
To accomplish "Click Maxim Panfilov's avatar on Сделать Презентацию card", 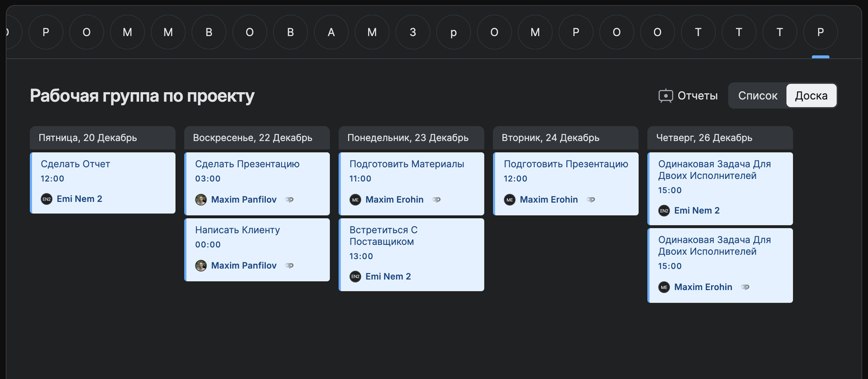I will [x=201, y=200].
